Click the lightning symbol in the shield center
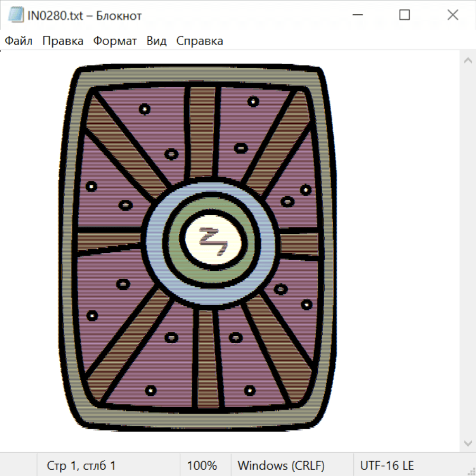The image size is (476, 476). click(x=212, y=240)
